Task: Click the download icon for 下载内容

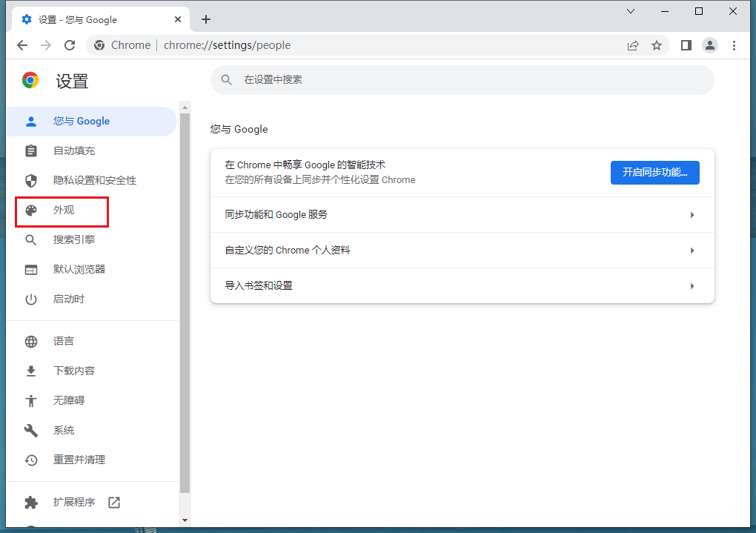Action: click(31, 371)
